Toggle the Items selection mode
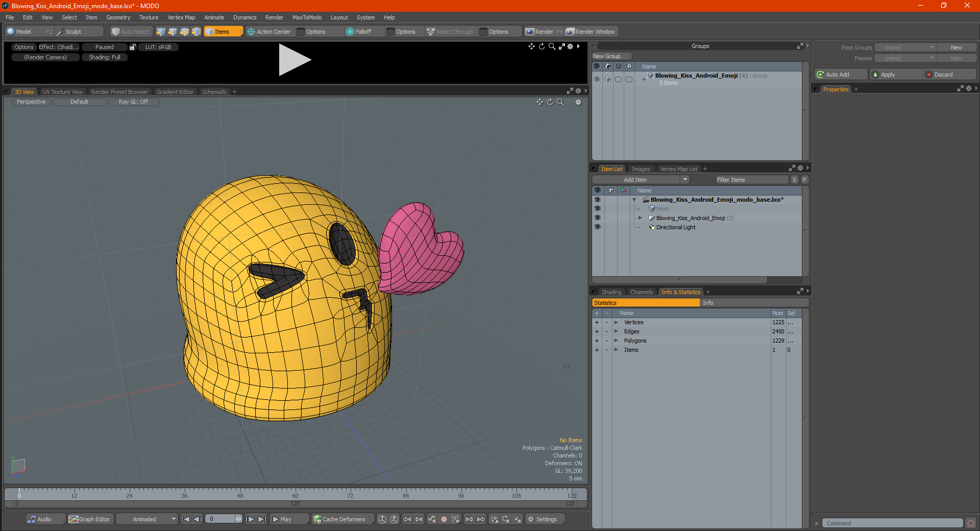This screenshot has height=531, width=980. coord(223,32)
